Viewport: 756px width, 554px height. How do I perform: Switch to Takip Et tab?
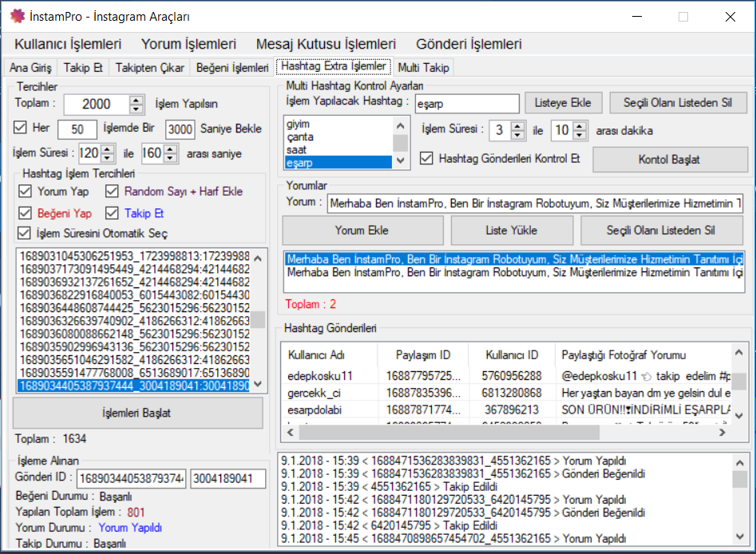83,68
